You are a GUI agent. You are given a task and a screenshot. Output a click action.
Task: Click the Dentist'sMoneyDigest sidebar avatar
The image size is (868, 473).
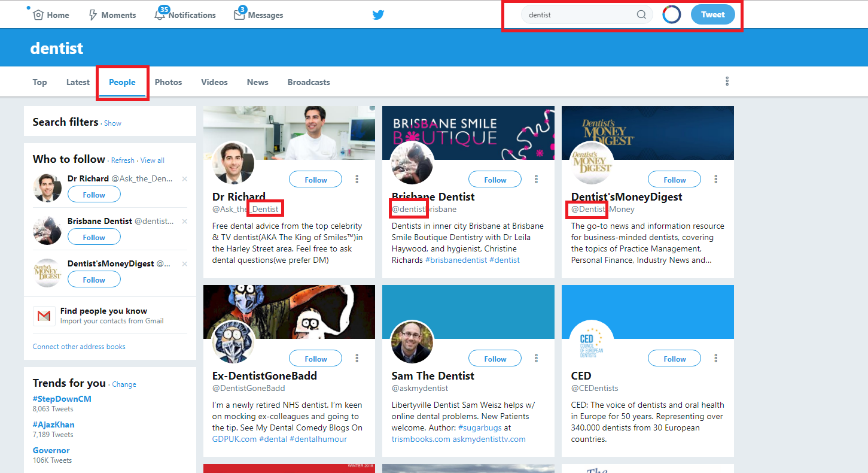tap(47, 272)
